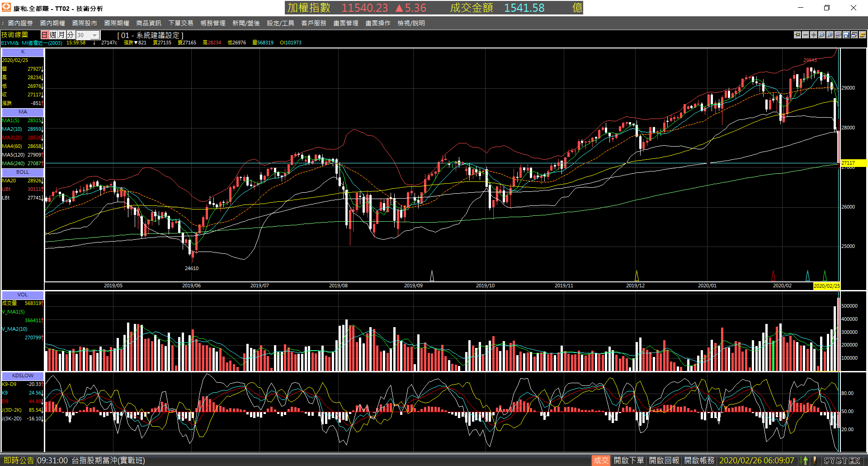
Task: Click symbol name MI道瓊近一(2003)
Action: point(42,43)
